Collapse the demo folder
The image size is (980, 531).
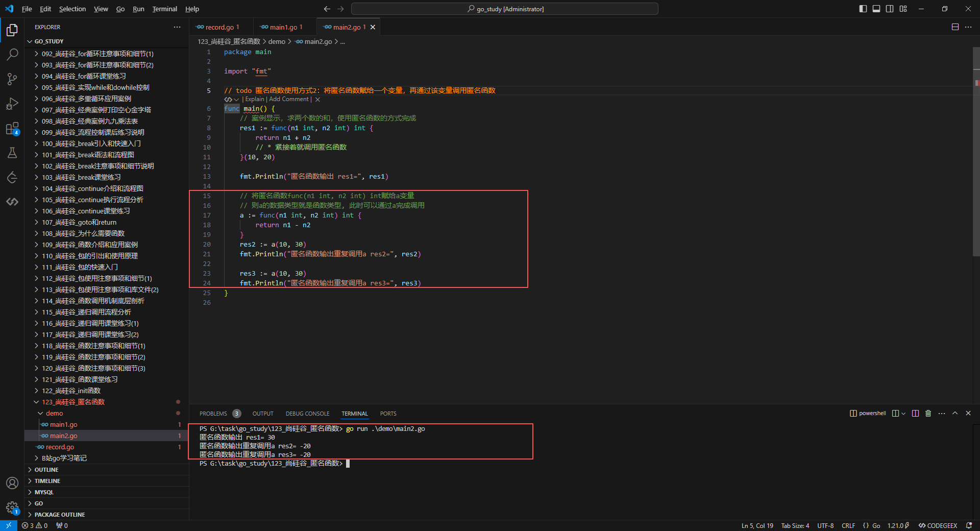tap(107, 413)
